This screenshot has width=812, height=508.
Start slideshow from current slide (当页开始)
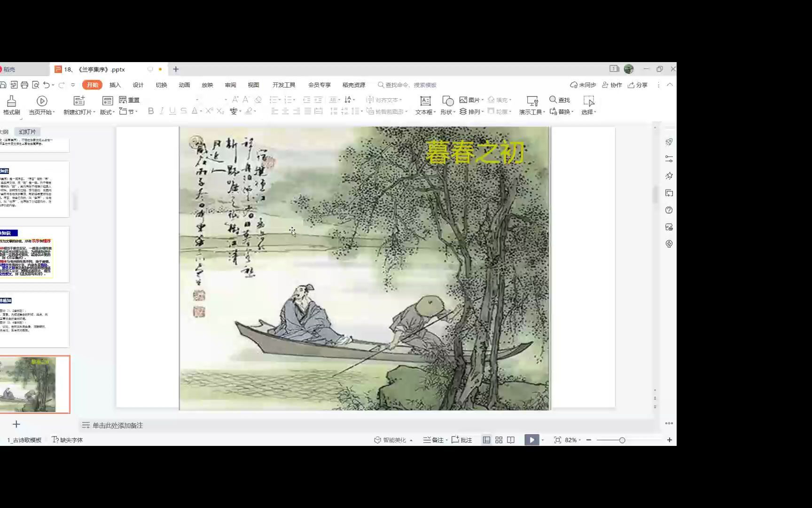42,105
